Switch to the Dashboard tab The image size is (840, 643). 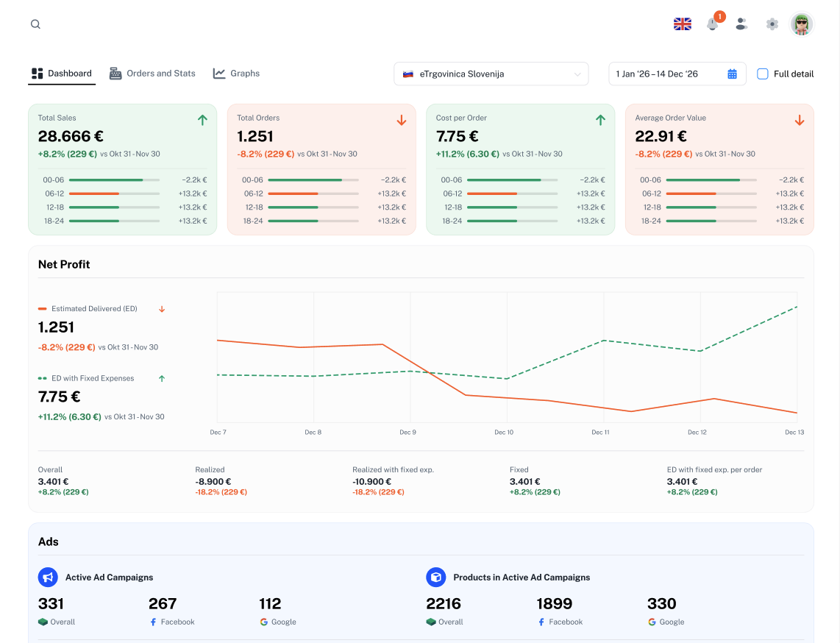tap(62, 74)
